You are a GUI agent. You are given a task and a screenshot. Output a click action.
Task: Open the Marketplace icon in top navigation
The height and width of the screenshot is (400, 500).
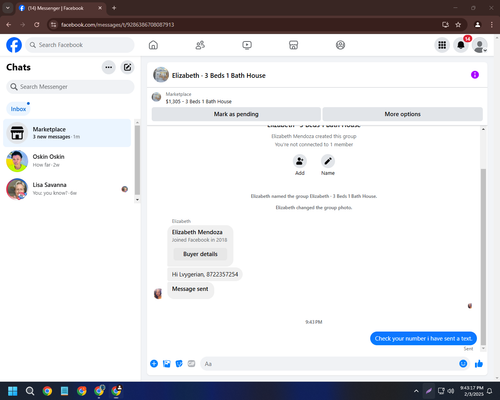293,45
